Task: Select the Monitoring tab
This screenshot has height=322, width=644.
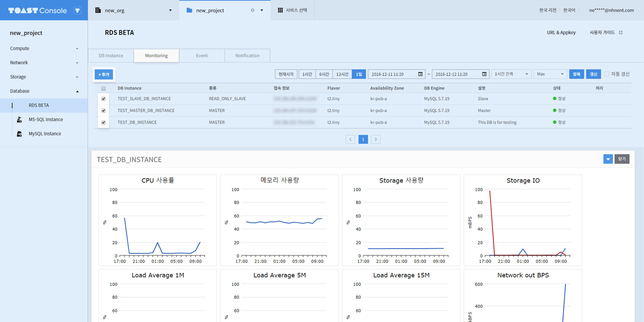Action: coord(156,56)
